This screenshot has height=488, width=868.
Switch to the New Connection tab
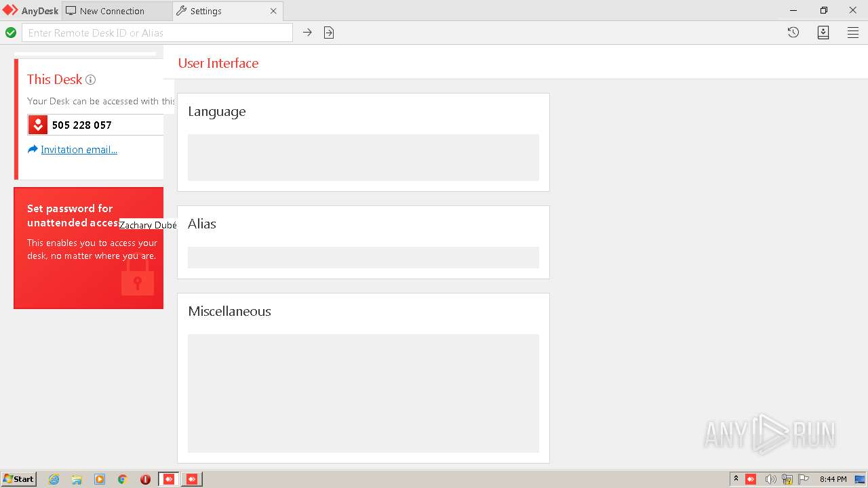click(117, 11)
